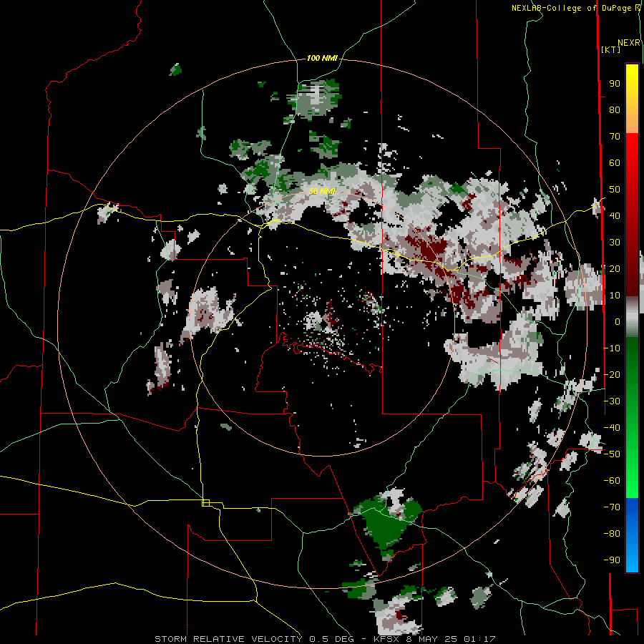Click the positive 80 scale value

[x=615, y=110]
